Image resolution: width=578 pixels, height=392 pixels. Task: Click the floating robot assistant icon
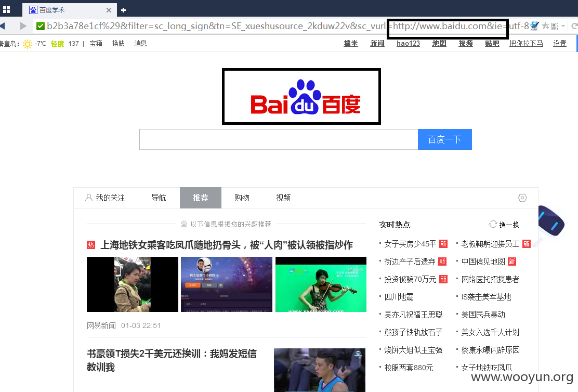[x=551, y=221]
